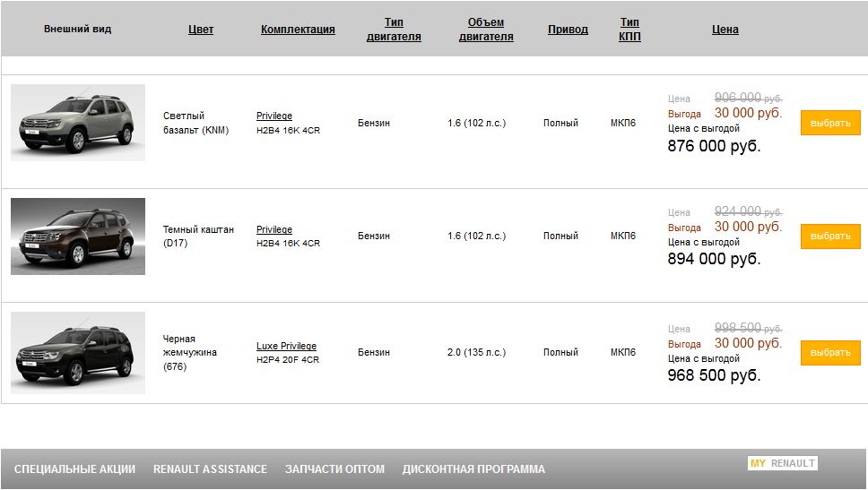
Task: Click final price 894 000 руб.
Action: tap(714, 259)
